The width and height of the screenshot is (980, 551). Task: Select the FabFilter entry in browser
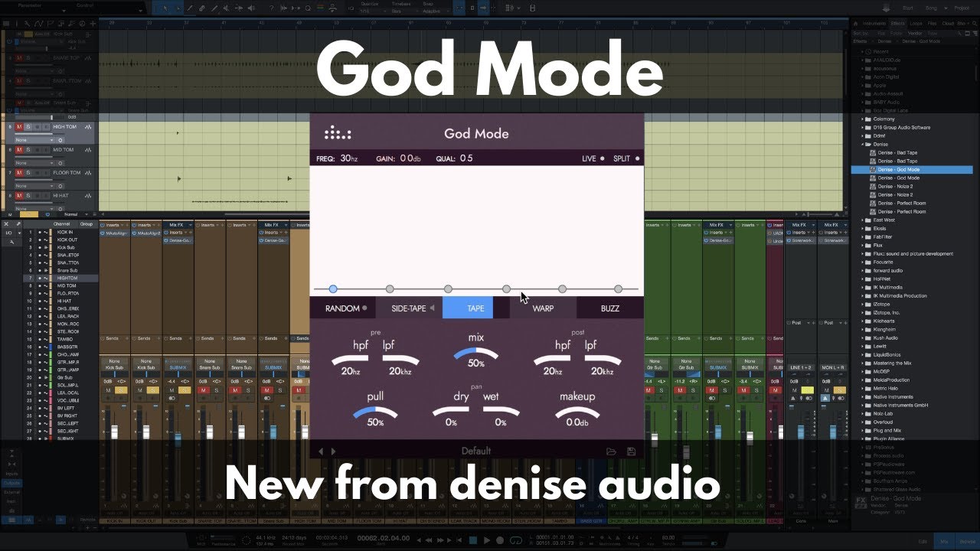(x=884, y=236)
